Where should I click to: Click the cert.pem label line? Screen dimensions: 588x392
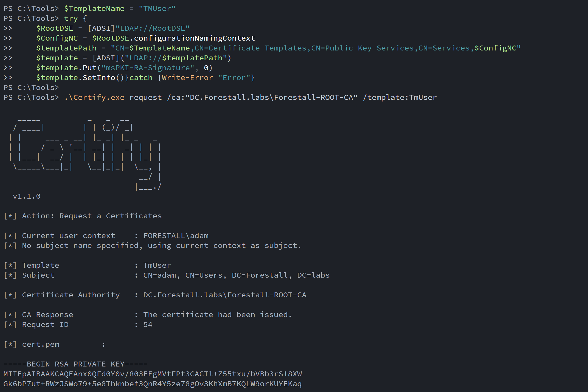click(x=41, y=344)
